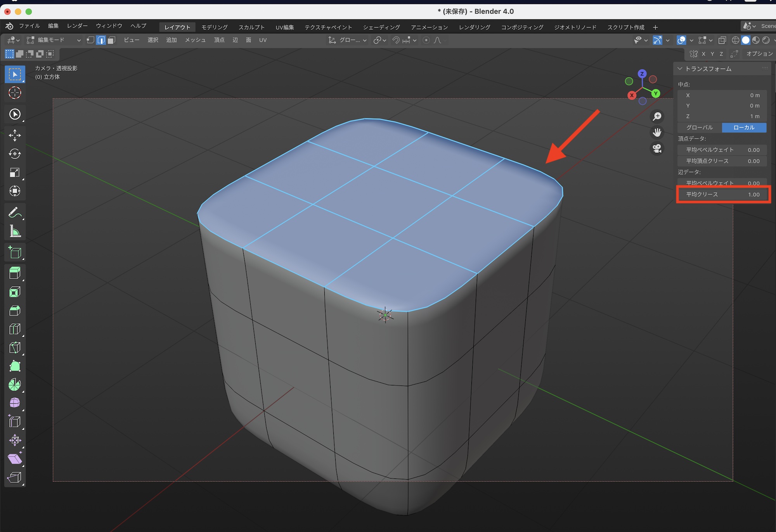Open the 編集モード mode dropdown
Image resolution: width=776 pixels, height=532 pixels.
(x=54, y=40)
